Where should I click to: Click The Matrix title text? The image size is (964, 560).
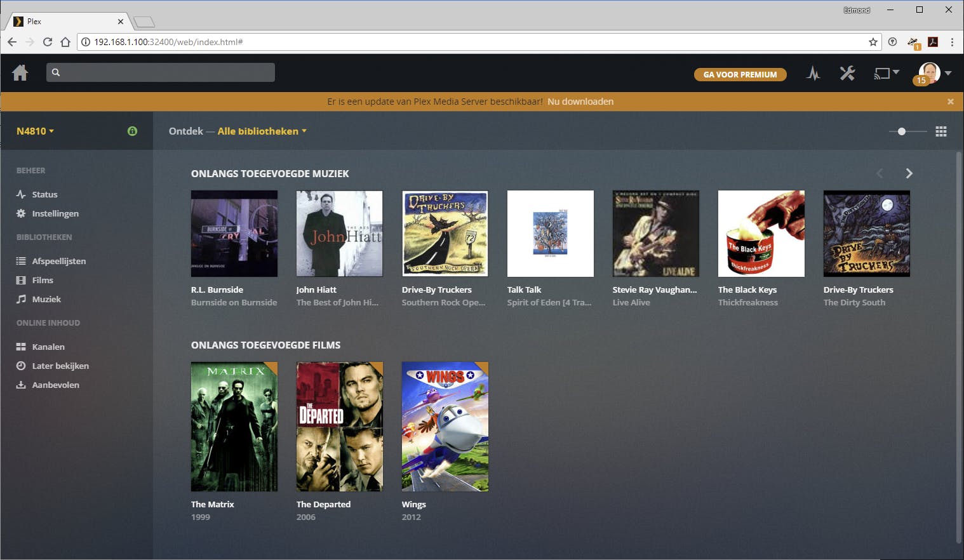[213, 504]
